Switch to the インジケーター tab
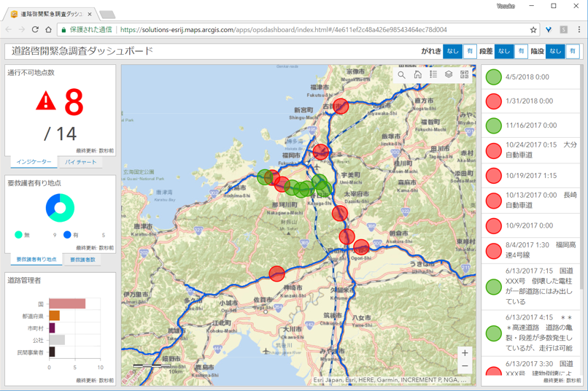The height and width of the screenshot is (391, 588). (34, 161)
